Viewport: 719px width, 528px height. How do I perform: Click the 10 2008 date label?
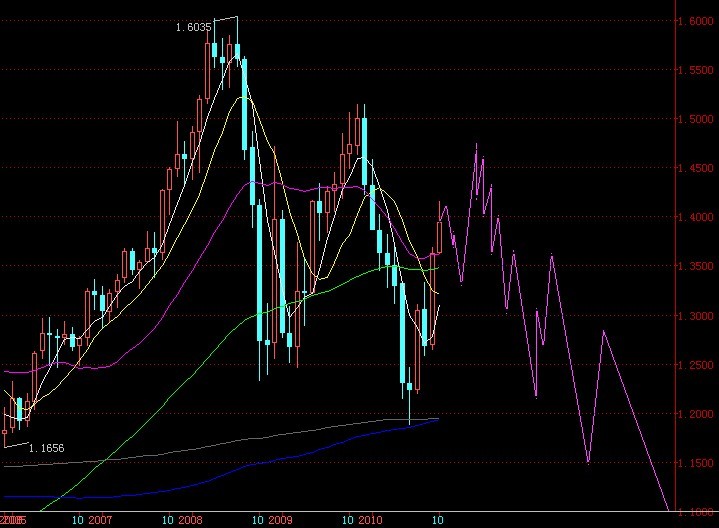point(182,520)
